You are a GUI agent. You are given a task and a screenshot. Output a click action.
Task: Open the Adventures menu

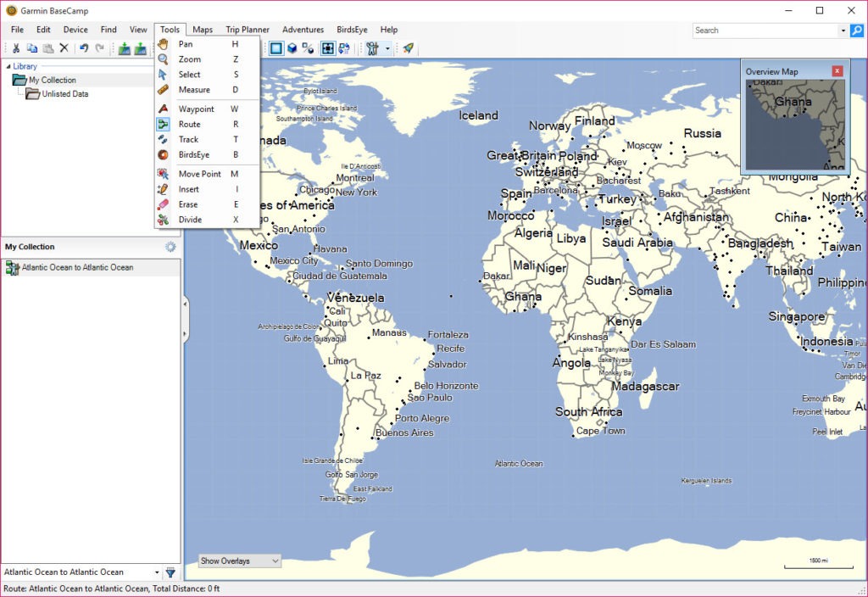click(303, 30)
